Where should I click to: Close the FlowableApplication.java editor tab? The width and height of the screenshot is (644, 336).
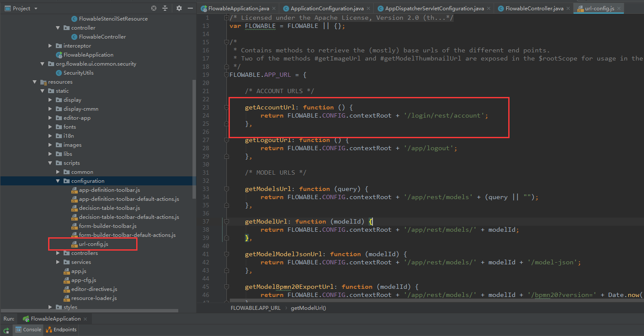[x=274, y=9]
